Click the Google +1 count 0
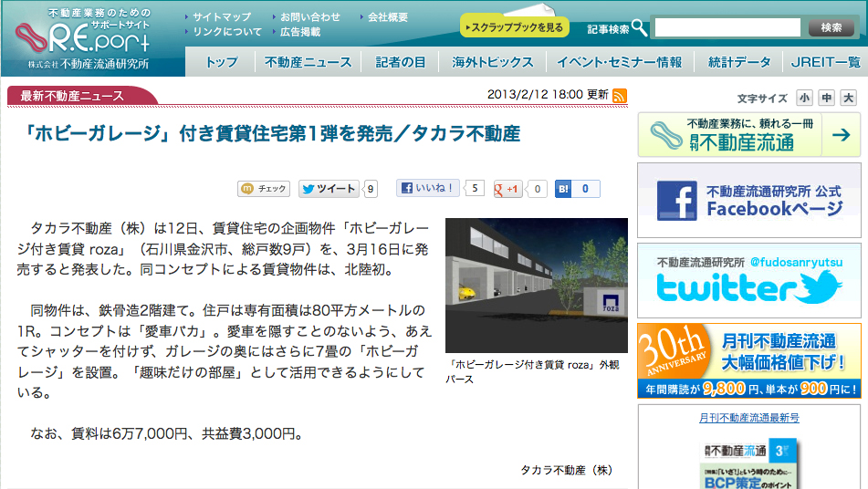The width and height of the screenshot is (868, 489). 537,189
